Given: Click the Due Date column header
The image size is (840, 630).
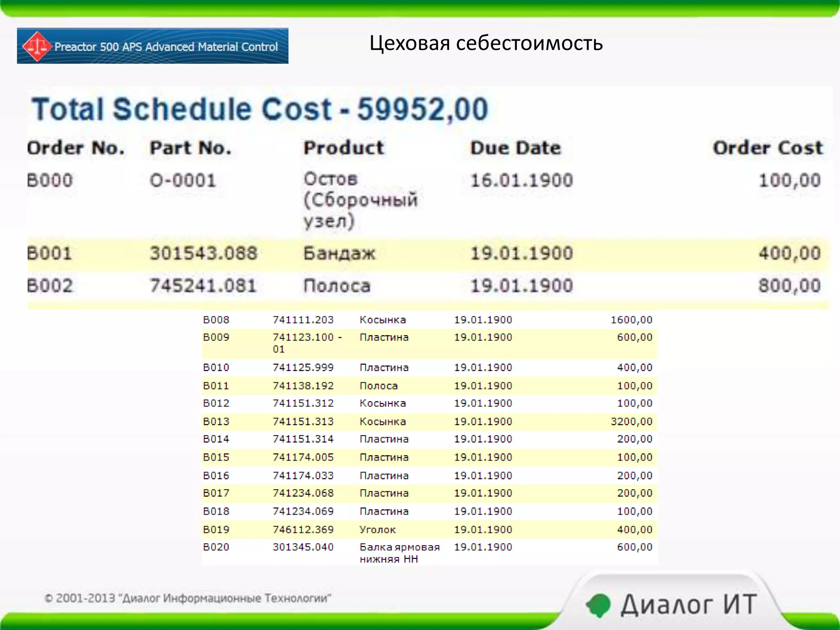Looking at the screenshot, I should (x=516, y=148).
